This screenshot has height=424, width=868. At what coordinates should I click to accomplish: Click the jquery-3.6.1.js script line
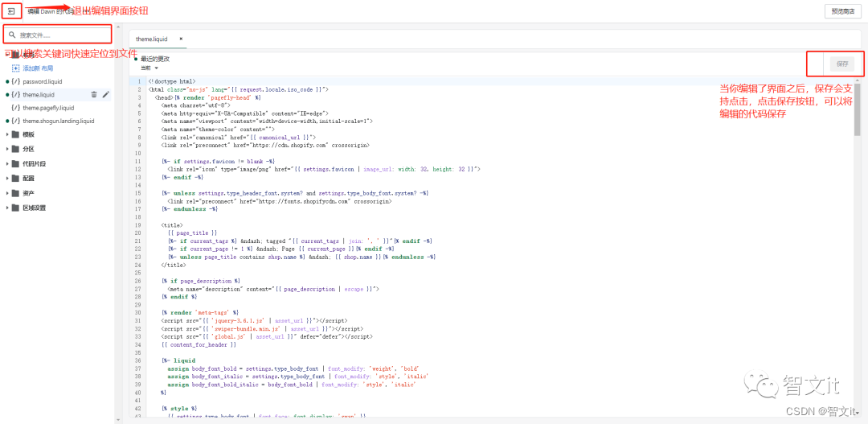click(x=254, y=320)
